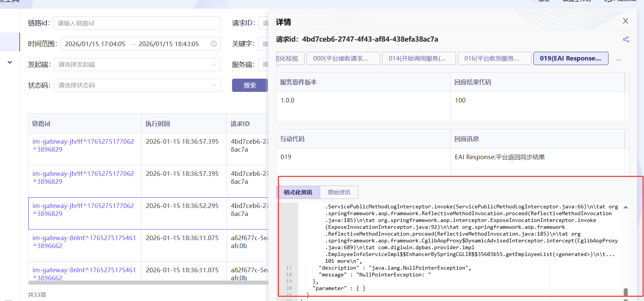This screenshot has height=301, width=644.
Task: Open the trace link executed at 18:36:52.295
Action: [x=83, y=209]
